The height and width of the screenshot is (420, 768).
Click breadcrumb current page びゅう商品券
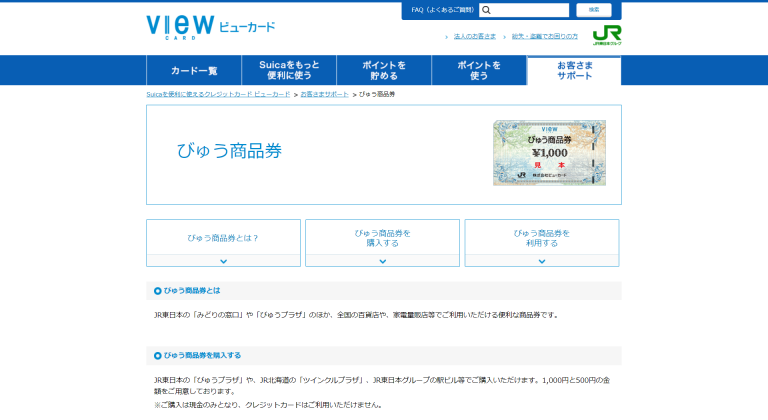point(377,94)
